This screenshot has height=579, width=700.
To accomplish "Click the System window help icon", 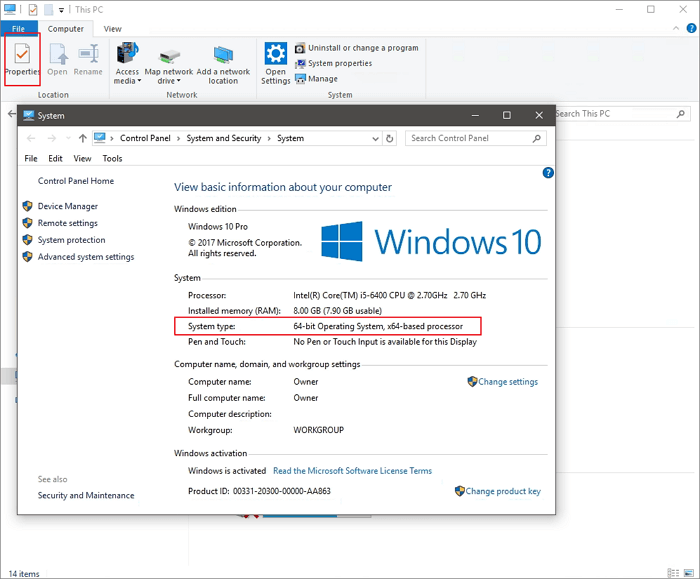I will [548, 173].
